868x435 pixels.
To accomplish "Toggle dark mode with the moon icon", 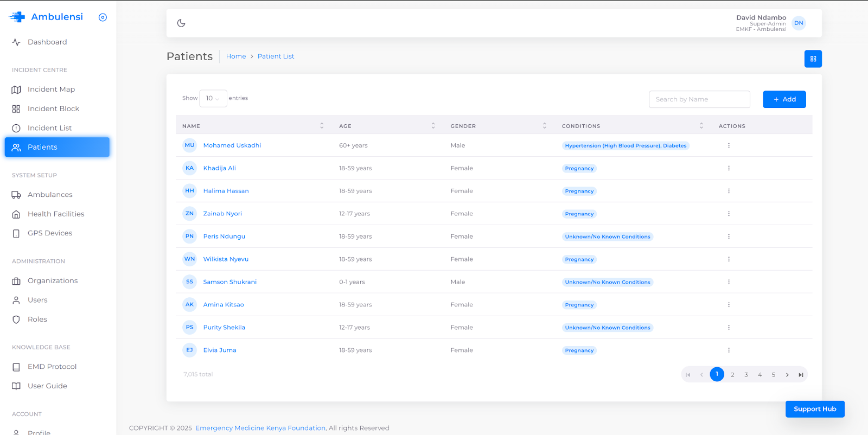I will [181, 23].
